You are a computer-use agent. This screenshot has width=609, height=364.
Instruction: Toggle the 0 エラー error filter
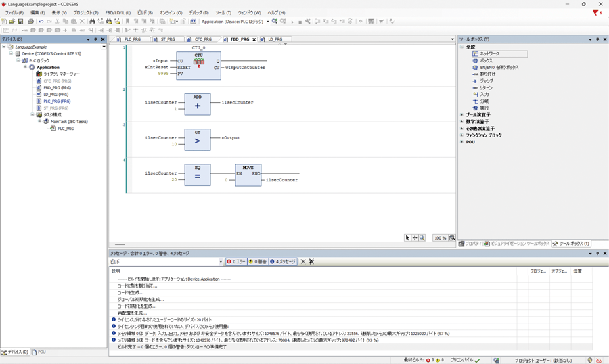pos(236,262)
